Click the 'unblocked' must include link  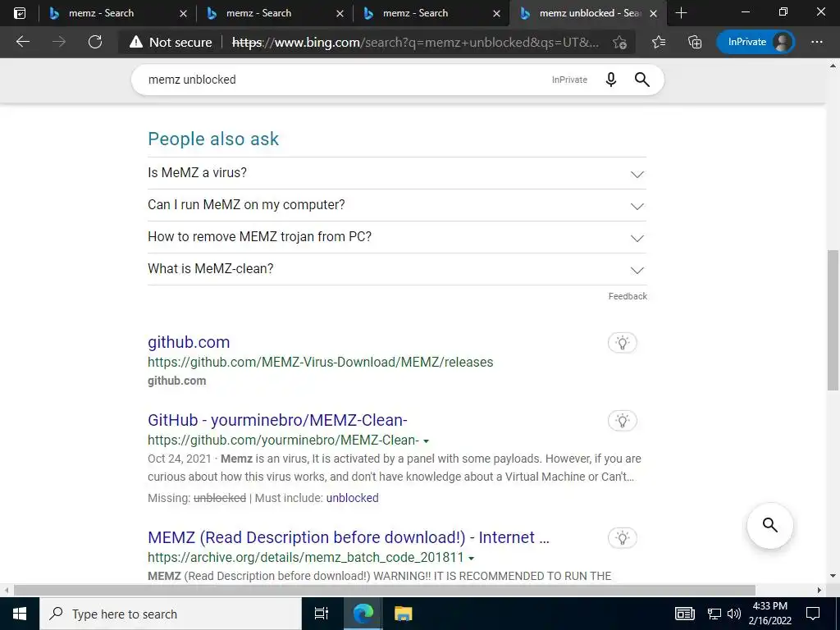click(352, 498)
